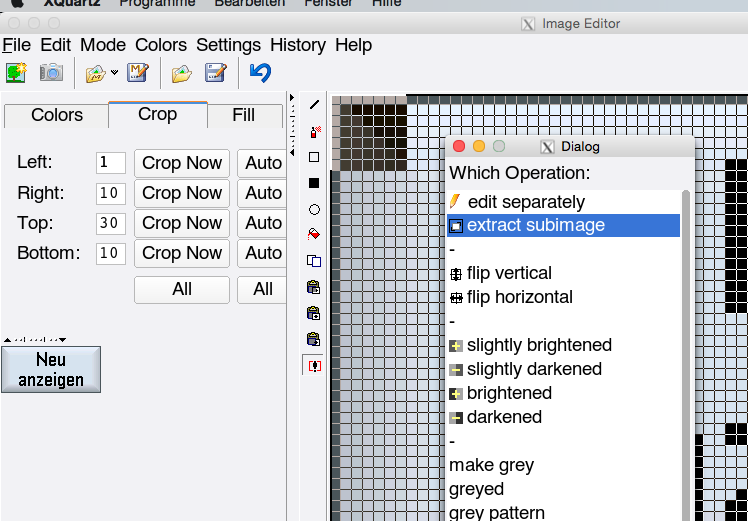Click the save file icon

click(215, 72)
